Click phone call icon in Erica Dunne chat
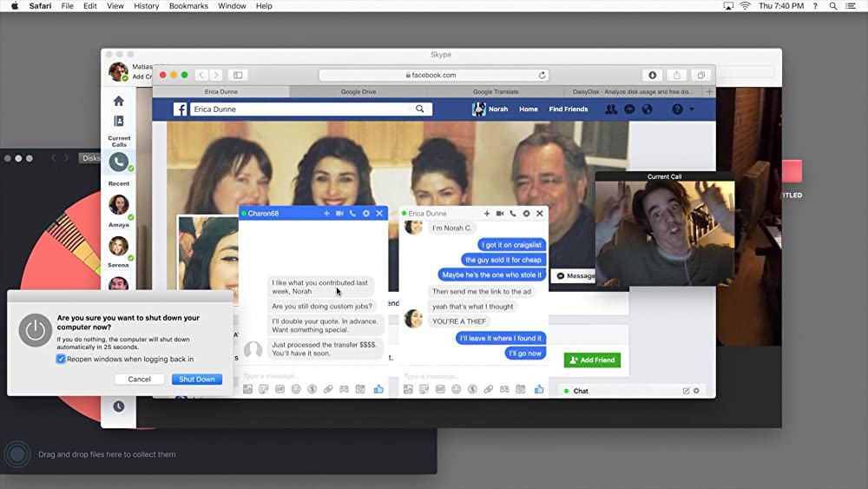 513,214
